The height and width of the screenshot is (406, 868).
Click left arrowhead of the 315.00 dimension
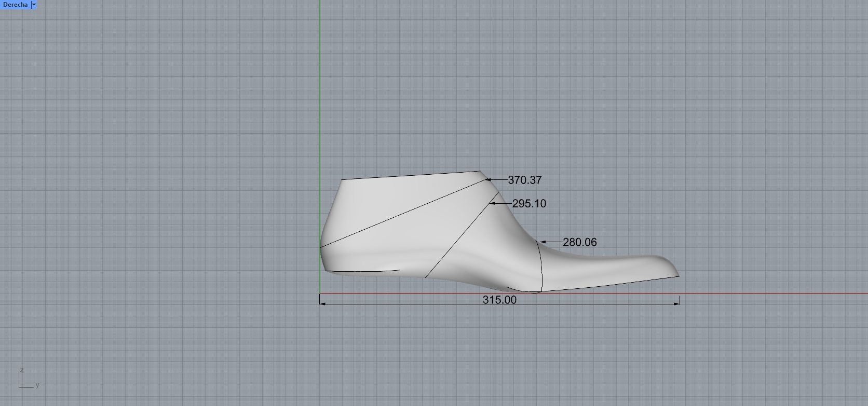pos(322,303)
